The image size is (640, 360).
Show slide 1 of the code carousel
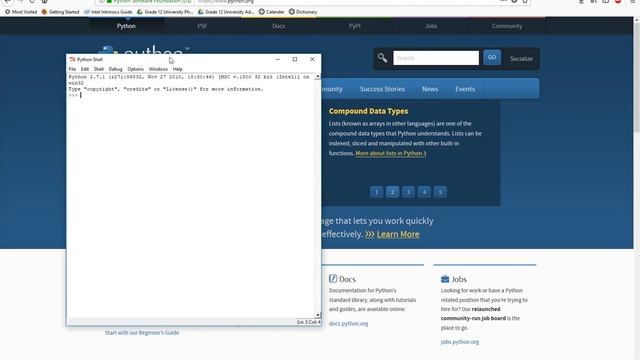click(376, 192)
